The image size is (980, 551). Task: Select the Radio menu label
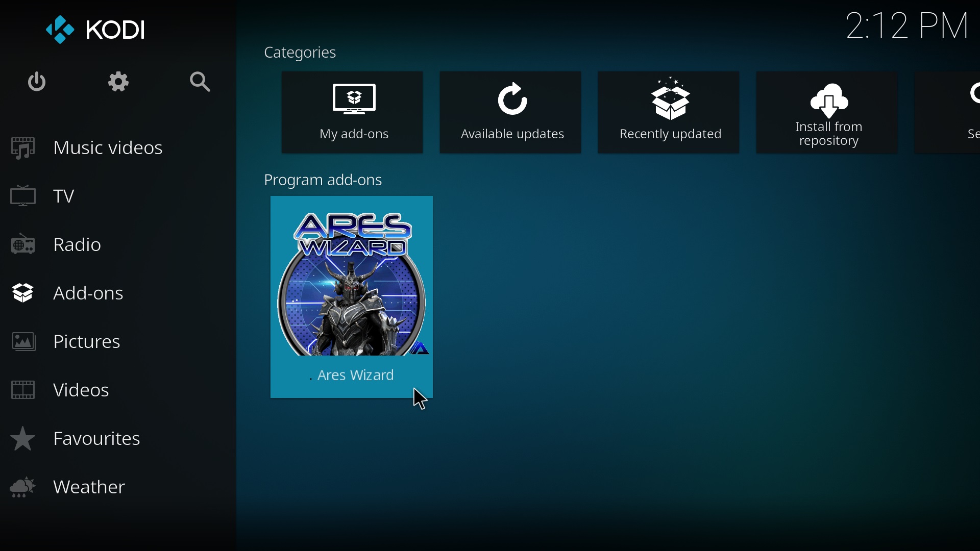78,245
